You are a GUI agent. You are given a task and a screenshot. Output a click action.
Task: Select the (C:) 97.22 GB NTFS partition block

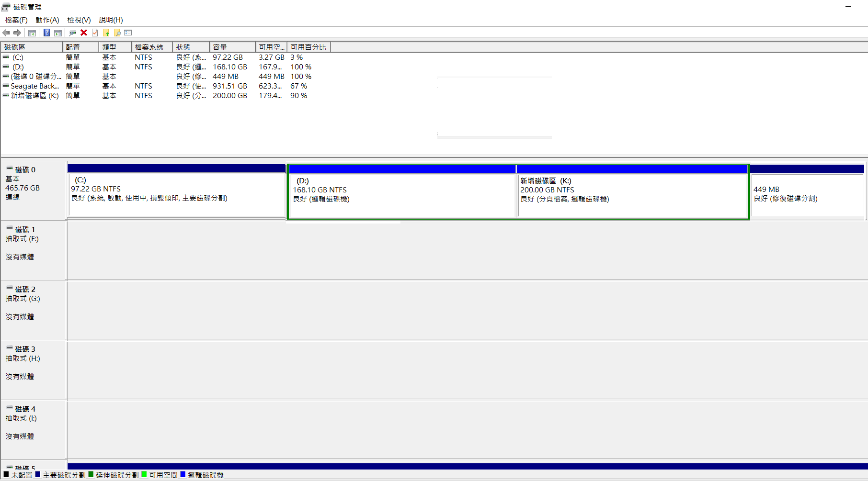177,191
